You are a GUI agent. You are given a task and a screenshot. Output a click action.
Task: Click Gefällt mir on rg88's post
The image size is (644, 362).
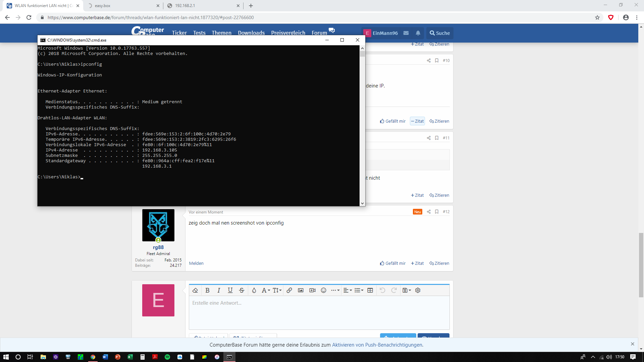tap(392, 263)
